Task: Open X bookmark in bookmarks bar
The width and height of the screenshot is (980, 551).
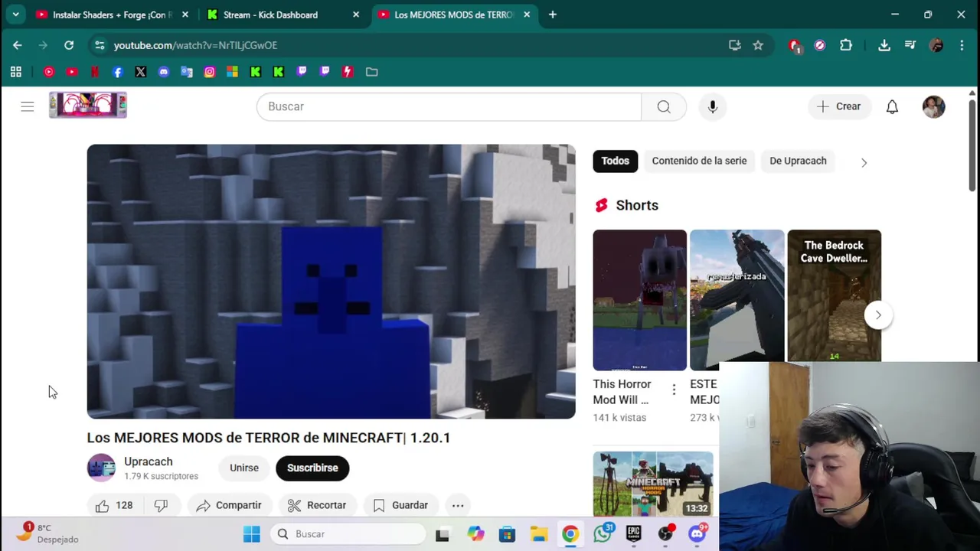Action: click(x=141, y=72)
